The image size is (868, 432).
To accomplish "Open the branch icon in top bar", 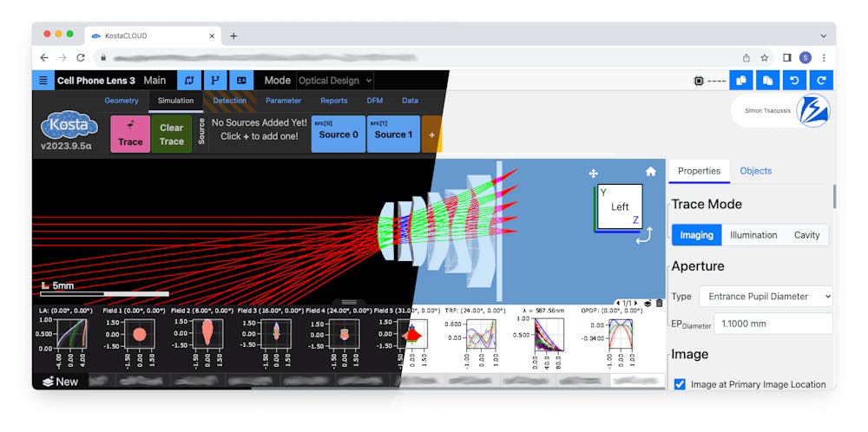I will [215, 80].
